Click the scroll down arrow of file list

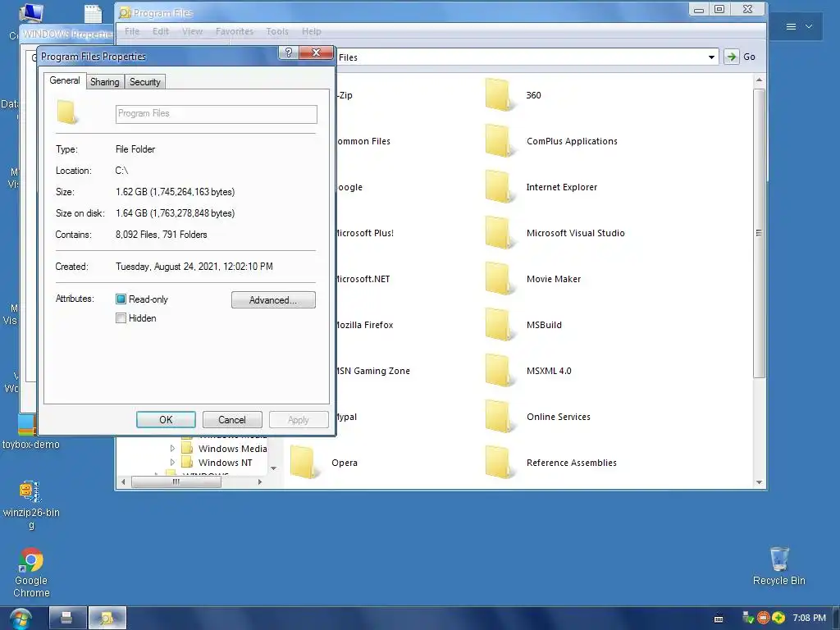tap(759, 482)
